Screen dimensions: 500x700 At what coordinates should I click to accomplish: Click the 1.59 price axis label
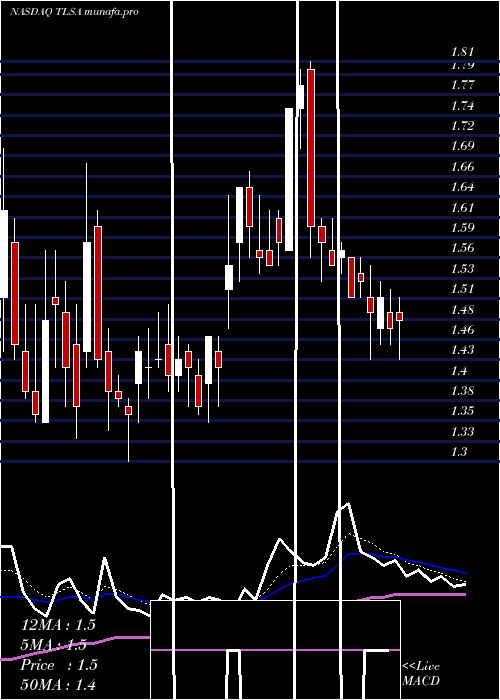pyautogui.click(x=462, y=228)
